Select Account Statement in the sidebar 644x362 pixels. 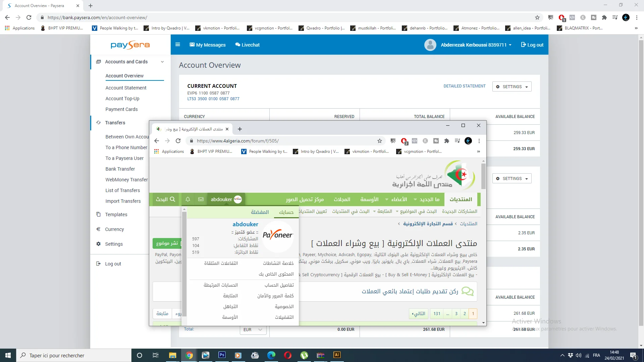click(x=126, y=88)
